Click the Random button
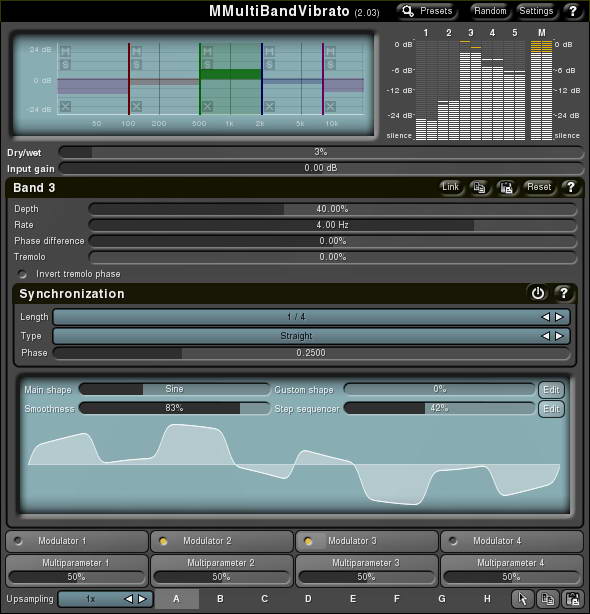The image size is (590, 614). click(490, 11)
